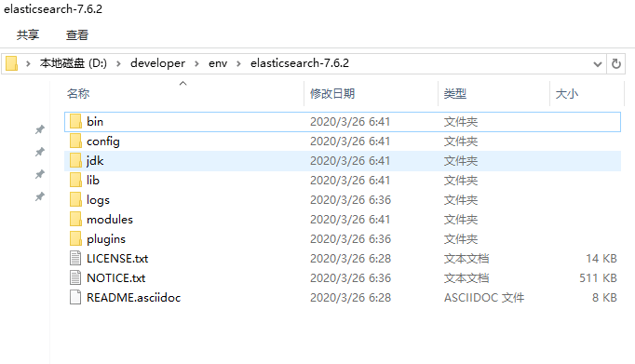The width and height of the screenshot is (635, 364).
Task: Click the README.asciidoc file icon
Action: (x=75, y=297)
